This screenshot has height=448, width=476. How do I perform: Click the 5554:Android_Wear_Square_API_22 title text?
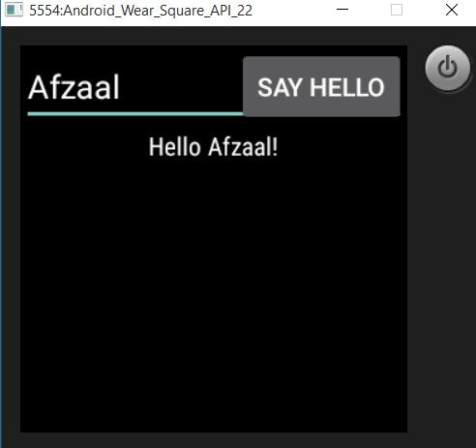pyautogui.click(x=140, y=11)
